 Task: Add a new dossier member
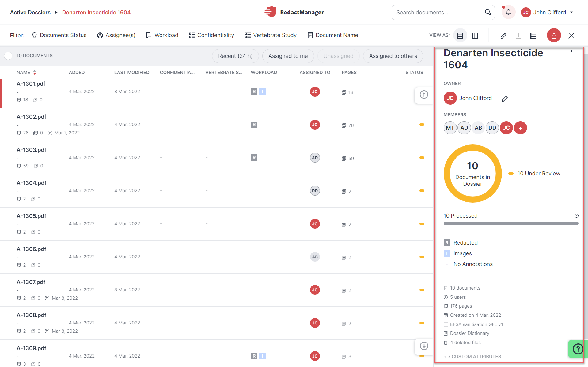[520, 128]
